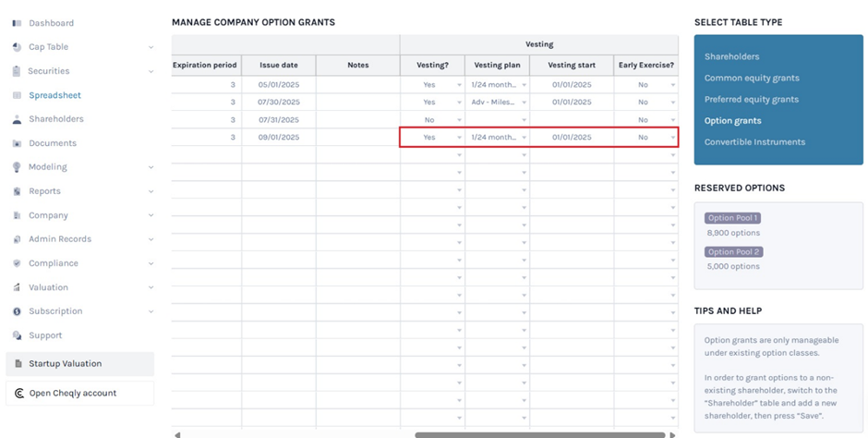
Task: Select Shareholders table type
Action: point(731,56)
